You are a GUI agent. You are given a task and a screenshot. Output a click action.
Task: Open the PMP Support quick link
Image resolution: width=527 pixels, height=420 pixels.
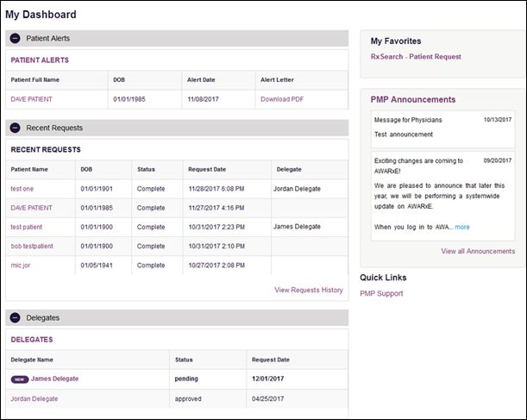pyautogui.click(x=381, y=293)
